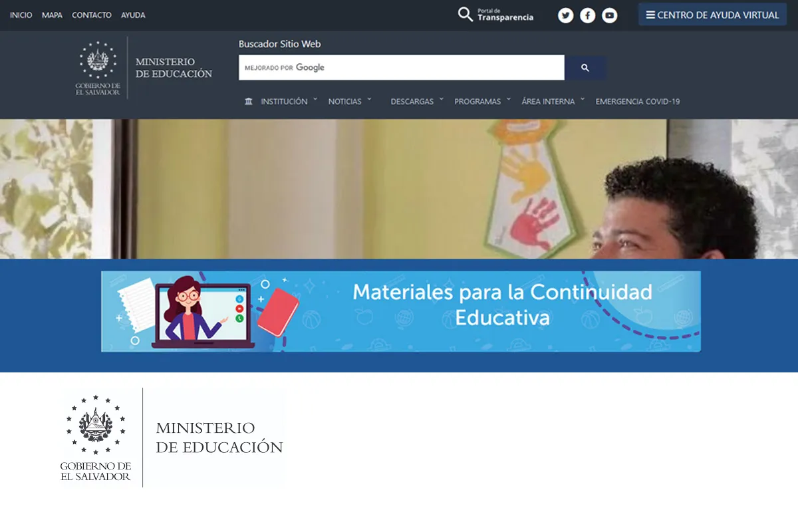Go to Inicio in top bar
The height and width of the screenshot is (532, 798).
(x=21, y=15)
